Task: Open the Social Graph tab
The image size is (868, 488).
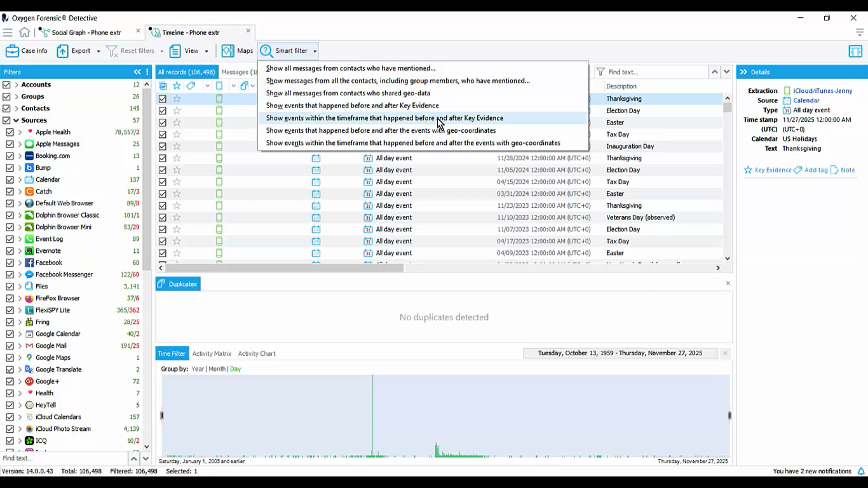Action: (86, 31)
